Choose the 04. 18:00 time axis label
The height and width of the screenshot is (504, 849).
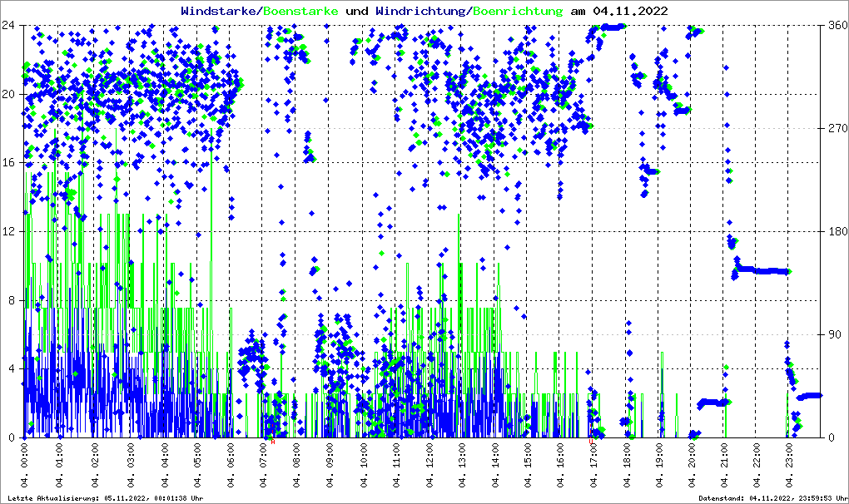629,467
